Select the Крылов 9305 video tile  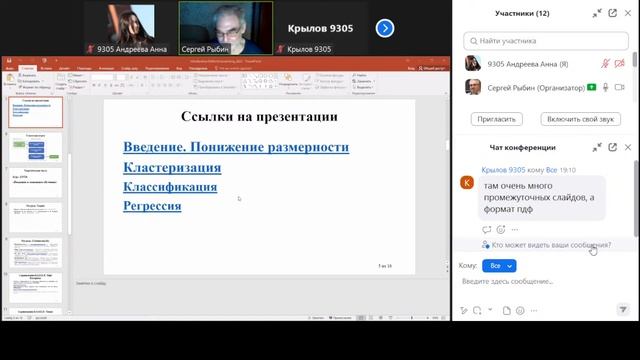point(321,28)
